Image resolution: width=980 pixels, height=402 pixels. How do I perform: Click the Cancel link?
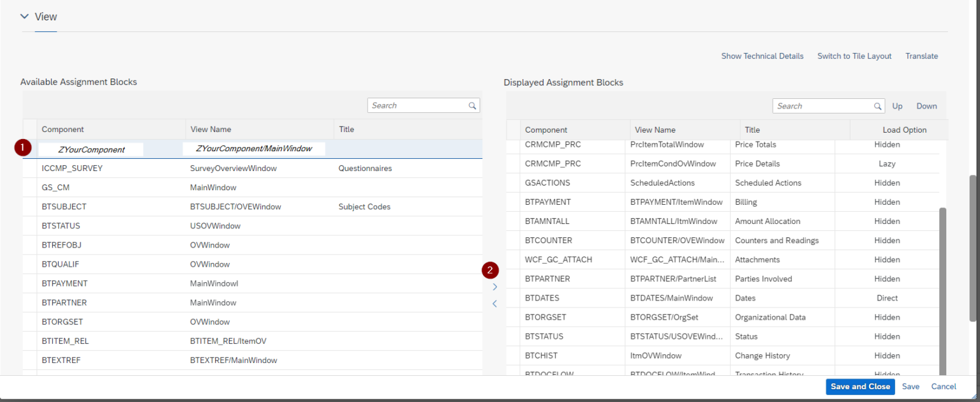click(943, 387)
